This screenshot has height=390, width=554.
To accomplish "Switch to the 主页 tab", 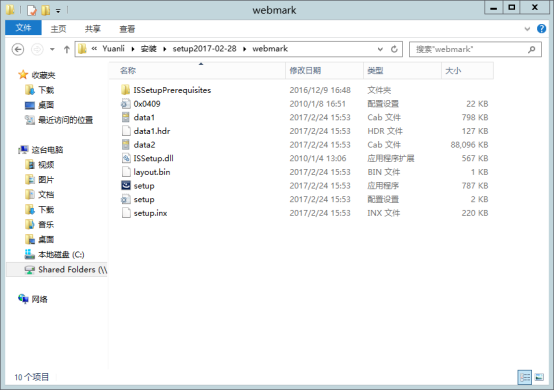I will point(58,29).
